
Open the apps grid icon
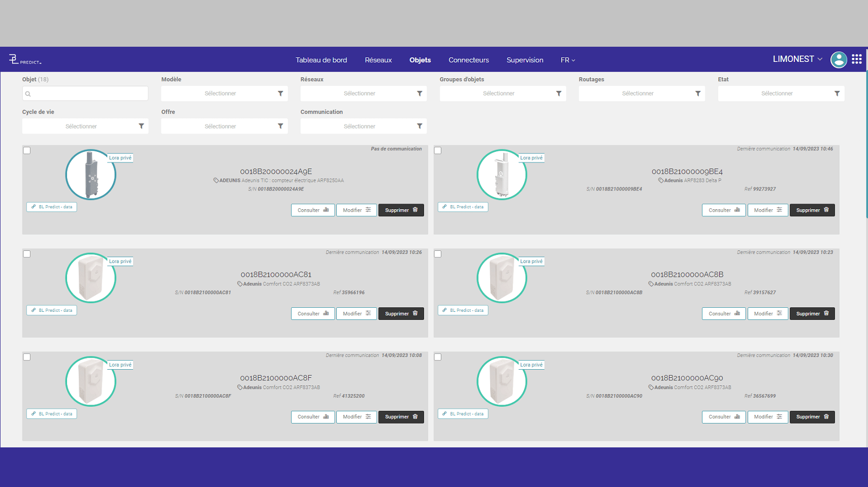tap(857, 59)
